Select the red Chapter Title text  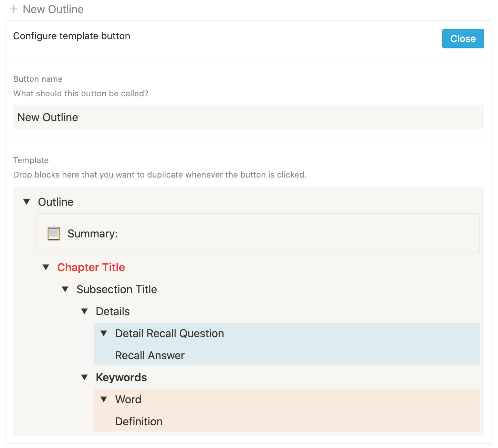(x=91, y=267)
